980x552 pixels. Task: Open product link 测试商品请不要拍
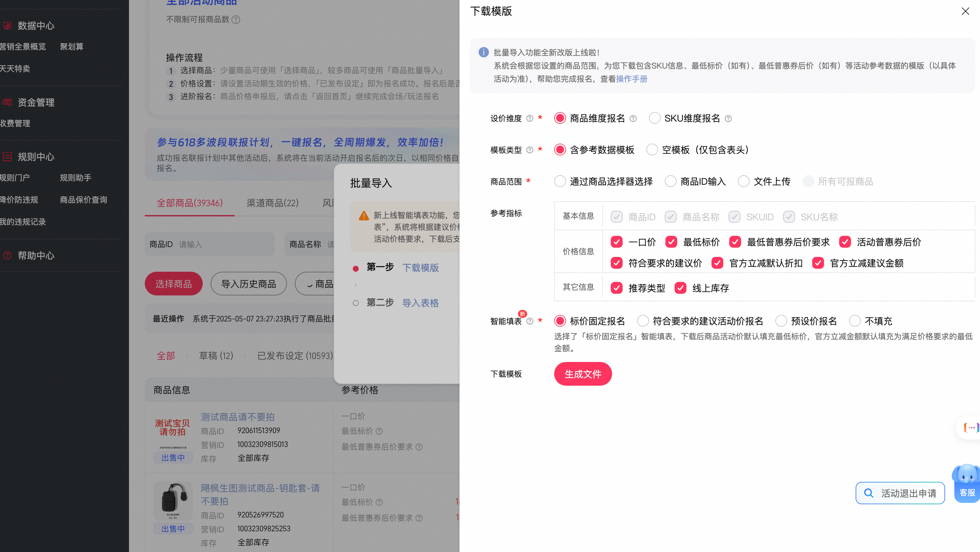(x=237, y=417)
